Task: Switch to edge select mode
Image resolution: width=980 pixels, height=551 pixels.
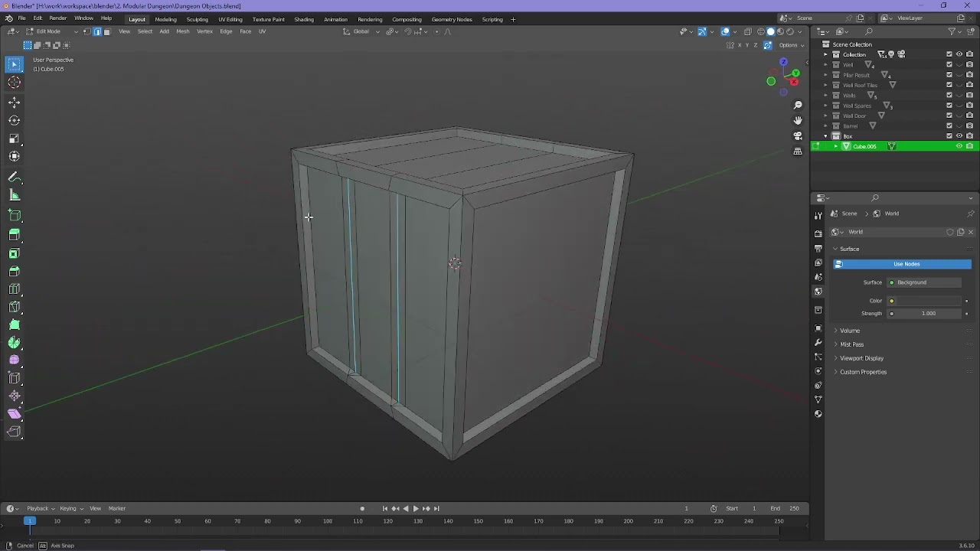Action: pyautogui.click(x=97, y=31)
